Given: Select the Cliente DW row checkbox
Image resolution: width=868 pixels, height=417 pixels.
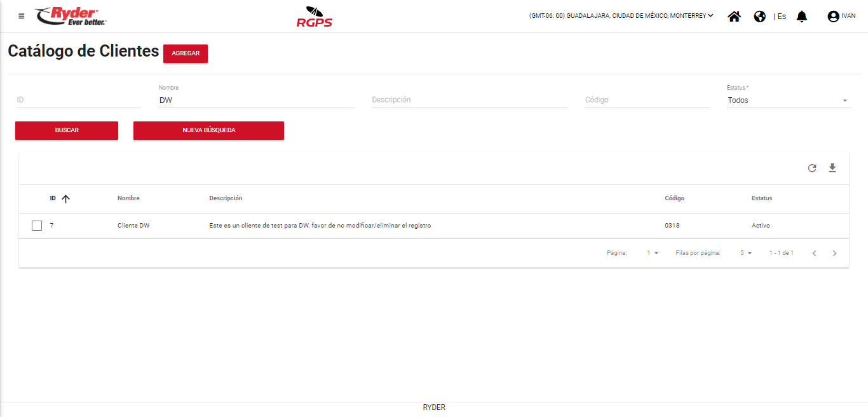Looking at the screenshot, I should (x=37, y=226).
